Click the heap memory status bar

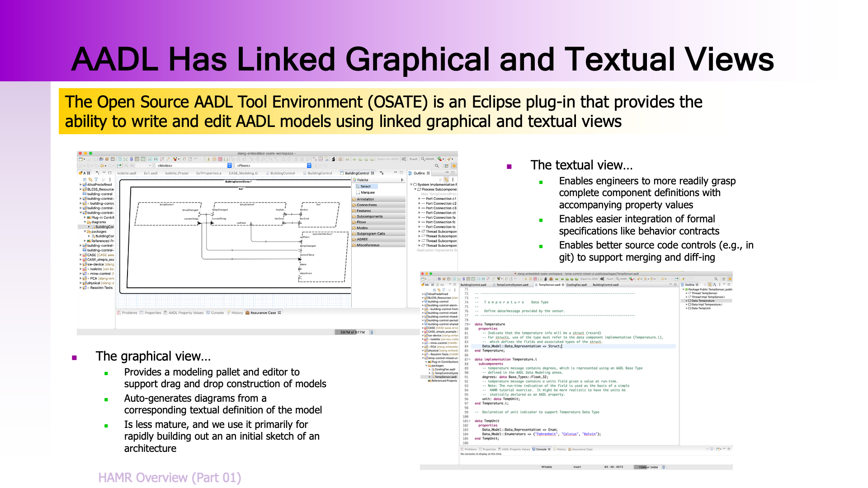[x=353, y=332]
